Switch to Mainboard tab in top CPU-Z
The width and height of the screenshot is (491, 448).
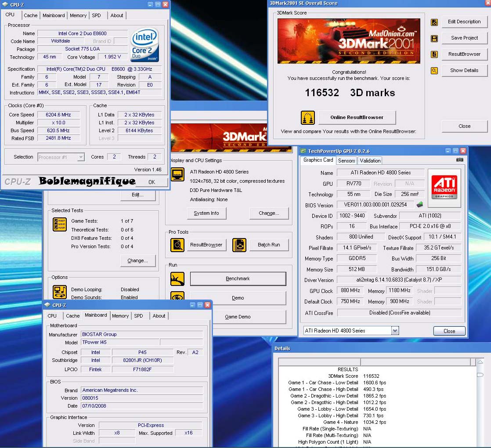[x=54, y=15]
